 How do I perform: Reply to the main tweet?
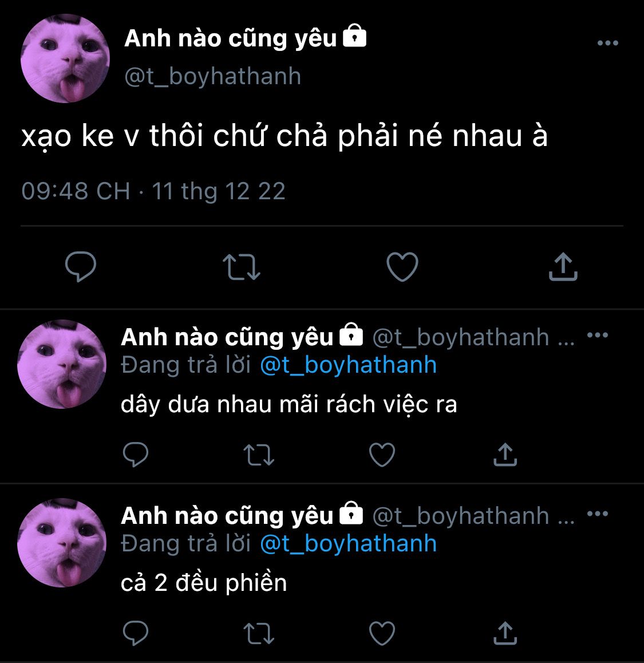click(80, 266)
